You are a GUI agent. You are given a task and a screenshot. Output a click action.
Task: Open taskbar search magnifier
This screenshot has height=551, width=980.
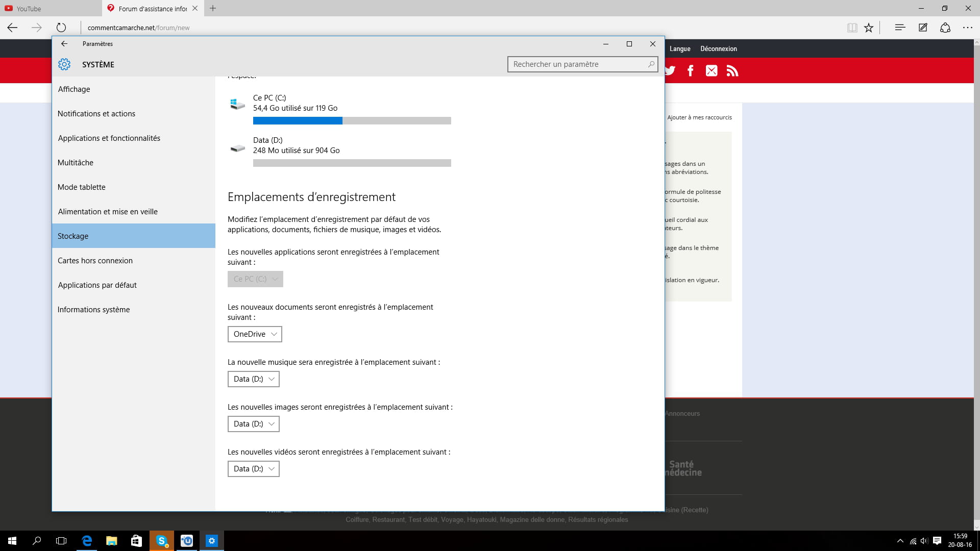pos(37,541)
